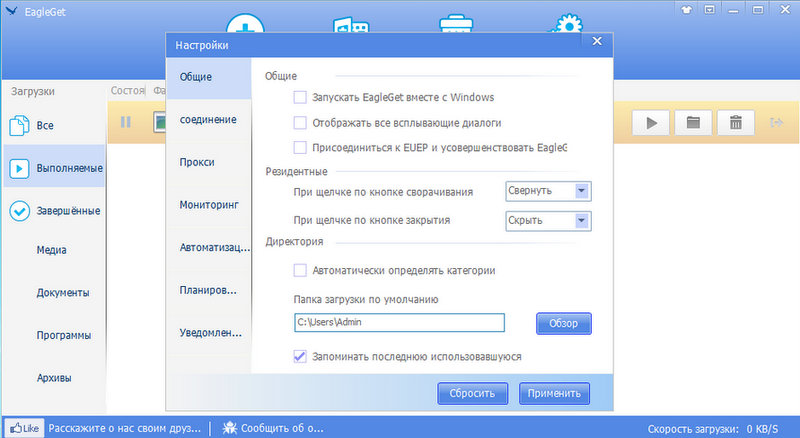Open the Скрыть dropdown

548,221
